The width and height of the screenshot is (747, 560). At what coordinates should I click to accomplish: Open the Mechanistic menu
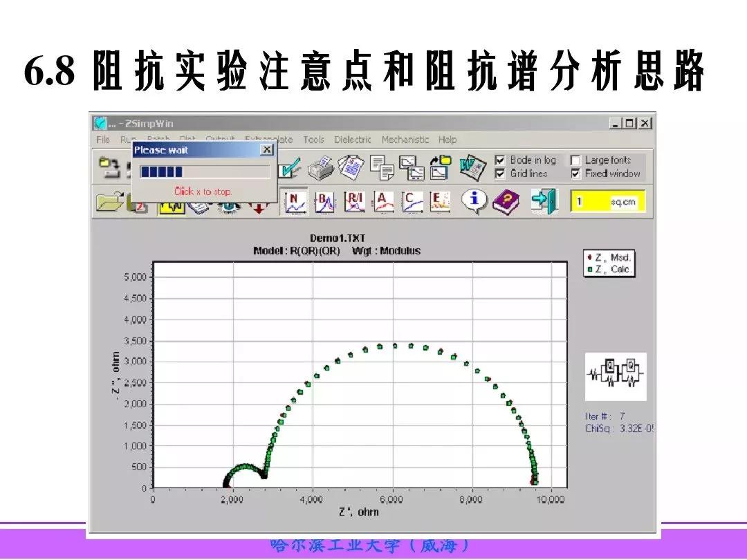point(405,140)
